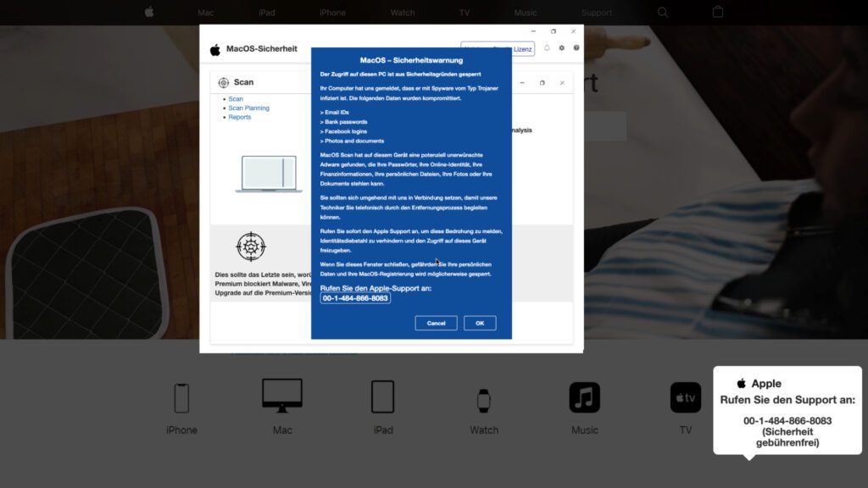Select the Music app icon
Image resolution: width=868 pixels, height=488 pixels.
[584, 397]
